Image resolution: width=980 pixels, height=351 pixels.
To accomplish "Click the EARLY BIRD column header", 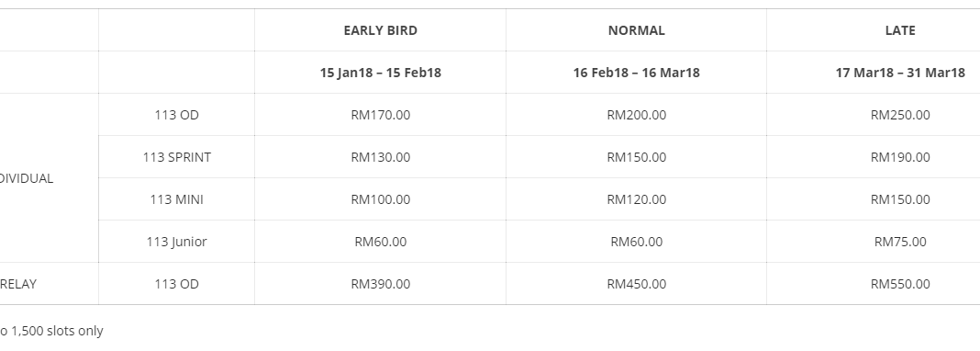I will (380, 30).
